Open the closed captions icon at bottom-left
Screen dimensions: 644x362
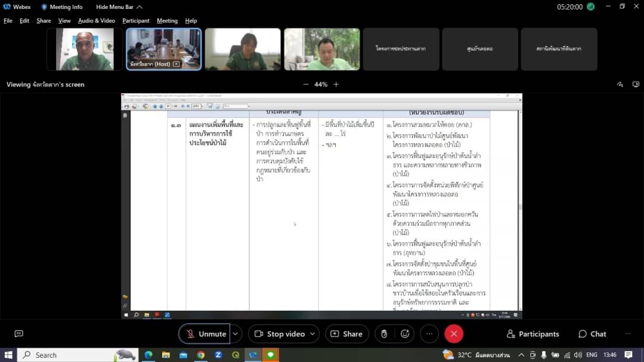point(19,333)
